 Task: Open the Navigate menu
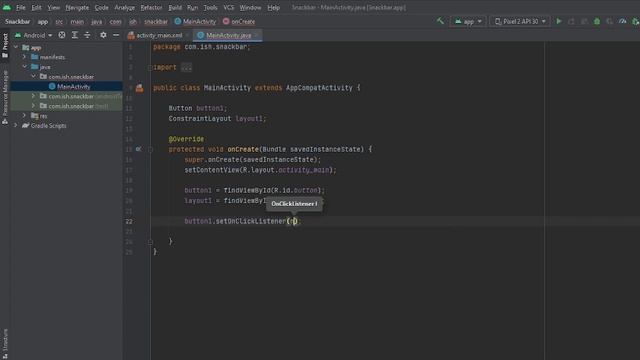click(x=77, y=7)
